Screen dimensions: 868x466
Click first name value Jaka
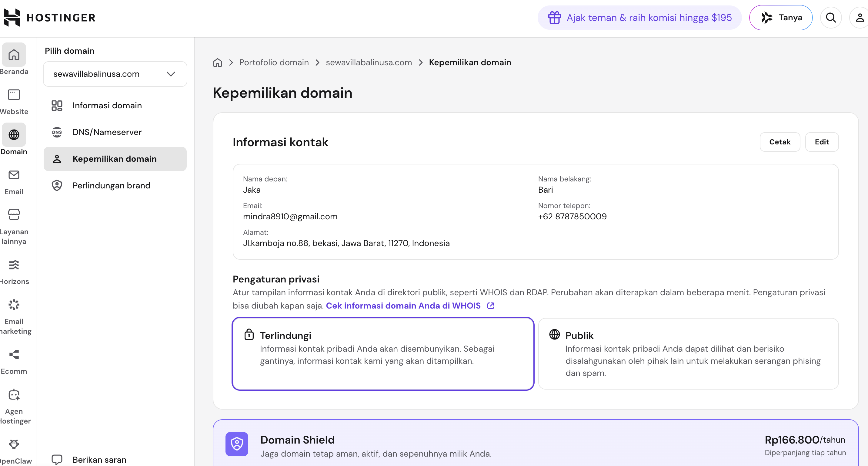[252, 190]
